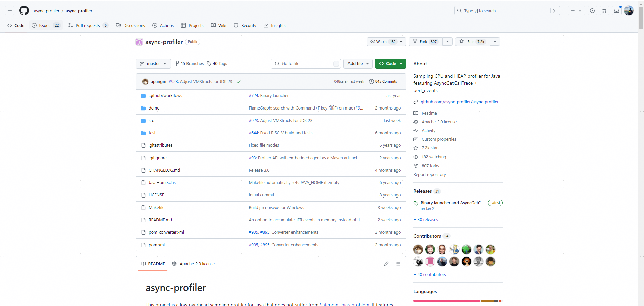
Task: Show the README outline list icon
Action: pos(398,264)
